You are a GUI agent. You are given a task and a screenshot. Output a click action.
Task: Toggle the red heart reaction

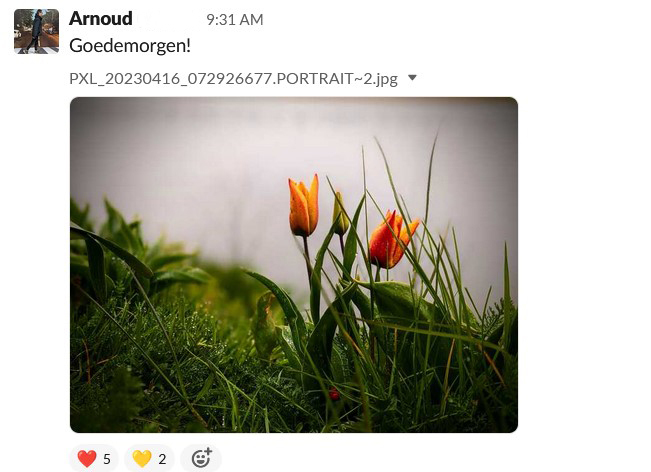coord(94,459)
